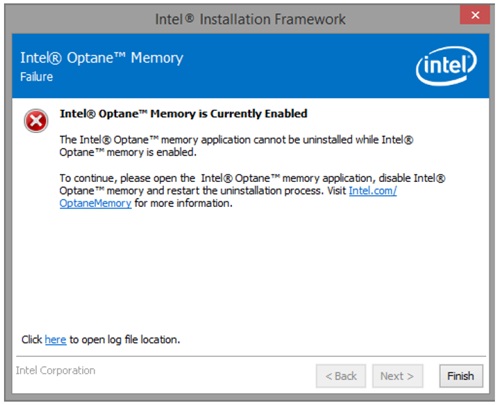Click the 'Visit' word before Intel.com link

point(336,191)
